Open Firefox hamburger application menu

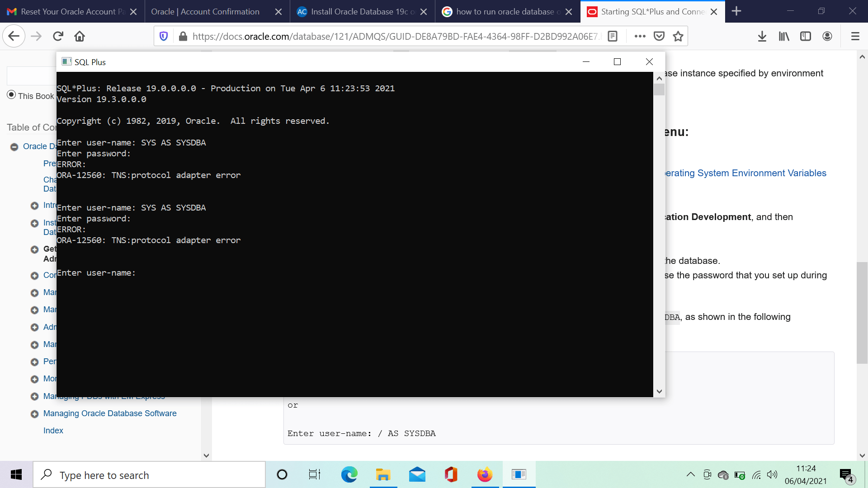[x=855, y=36]
